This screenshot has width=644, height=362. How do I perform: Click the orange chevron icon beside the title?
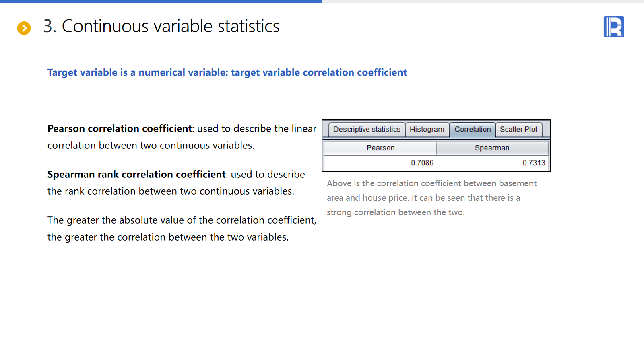24,28
